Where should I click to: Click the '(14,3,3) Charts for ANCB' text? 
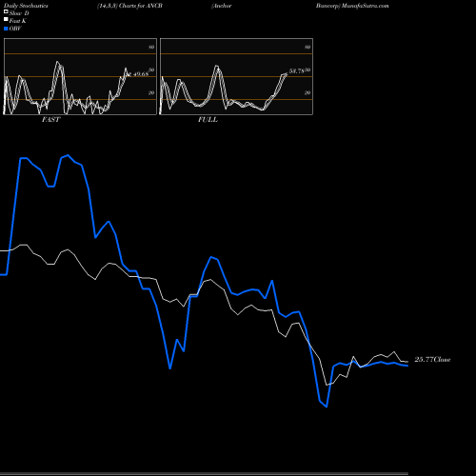[129, 6]
